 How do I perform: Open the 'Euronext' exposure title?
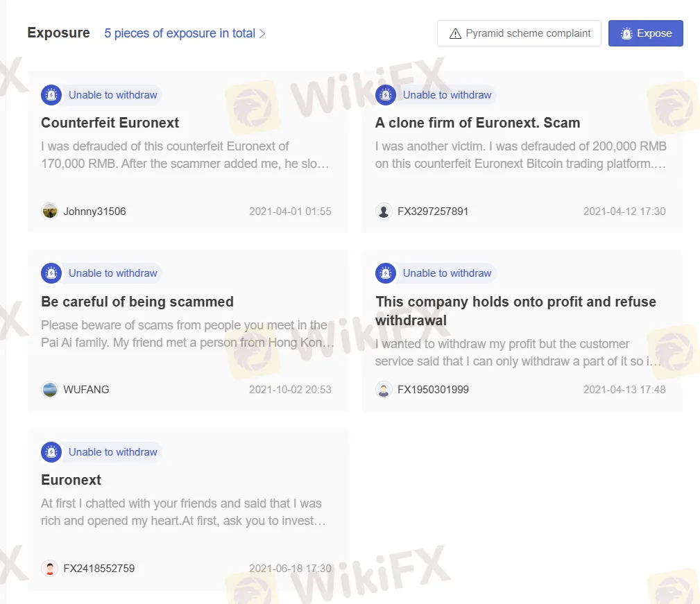(x=71, y=480)
